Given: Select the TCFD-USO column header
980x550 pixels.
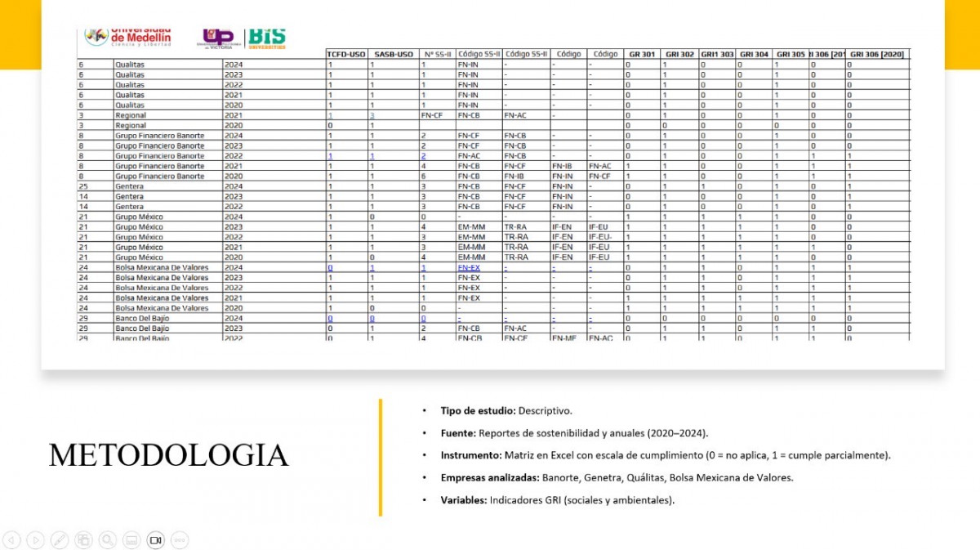Looking at the screenshot, I should point(346,54).
